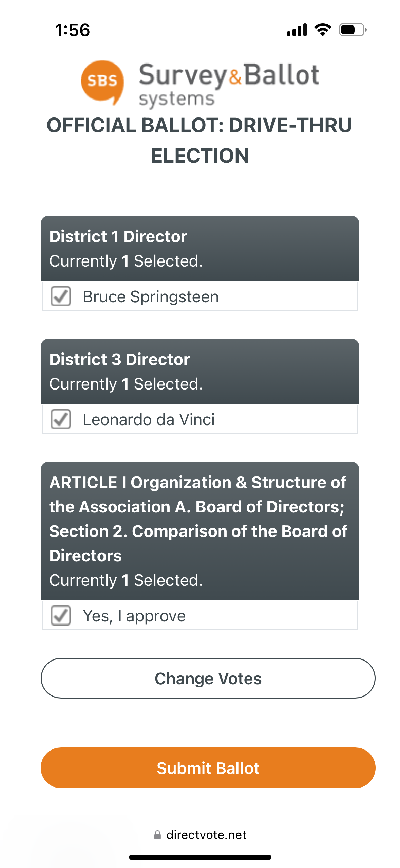Tap the home indicator bar at bottom
Image resolution: width=400 pixels, height=868 pixels.
(x=200, y=857)
